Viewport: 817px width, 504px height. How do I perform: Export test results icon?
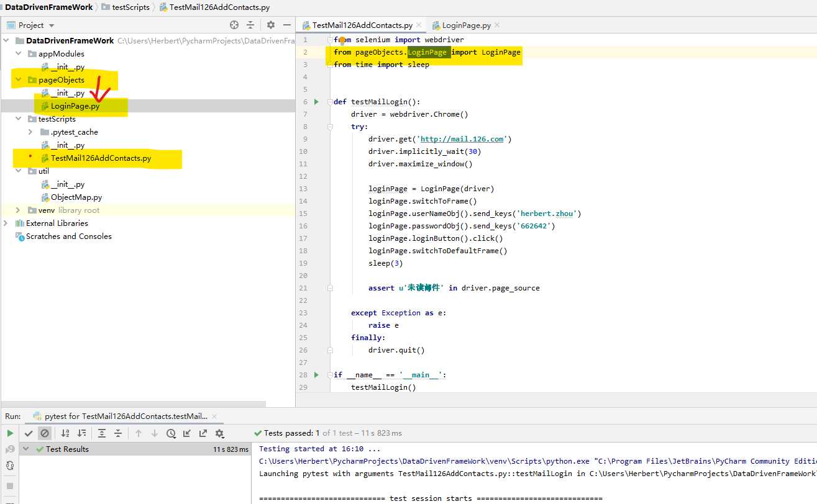click(203, 433)
